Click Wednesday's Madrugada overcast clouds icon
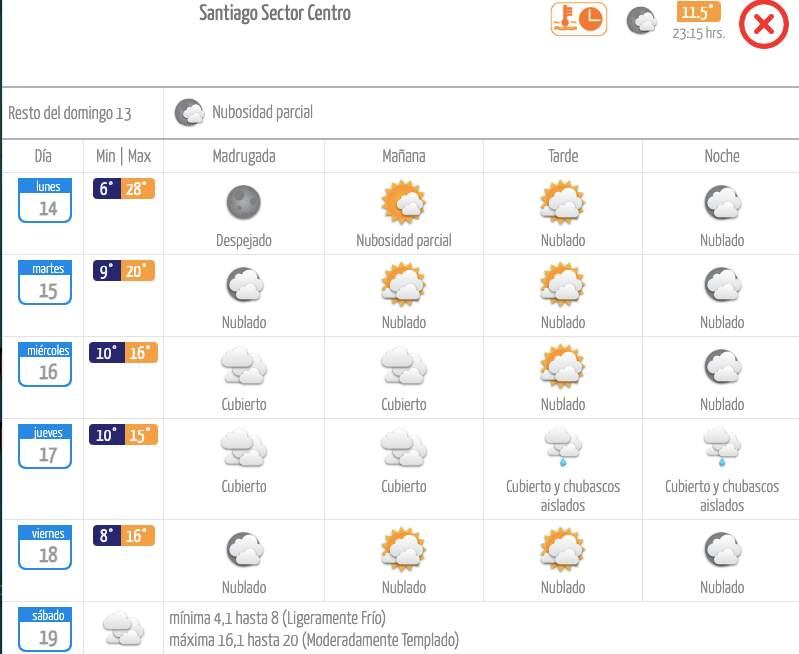This screenshot has width=799, height=654. (x=243, y=367)
